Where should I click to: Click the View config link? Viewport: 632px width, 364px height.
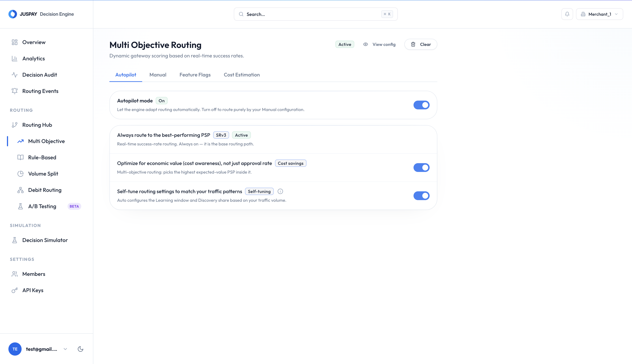click(379, 44)
